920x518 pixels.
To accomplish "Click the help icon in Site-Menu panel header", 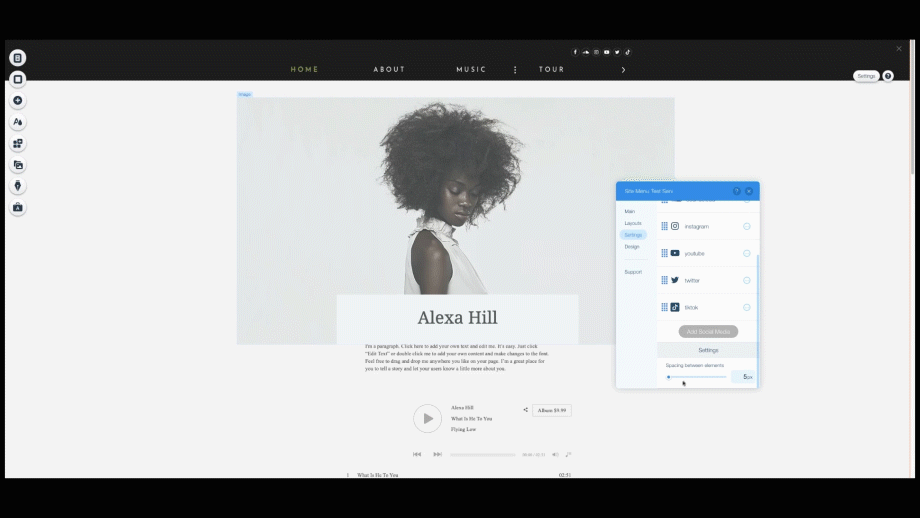I will 737,190.
